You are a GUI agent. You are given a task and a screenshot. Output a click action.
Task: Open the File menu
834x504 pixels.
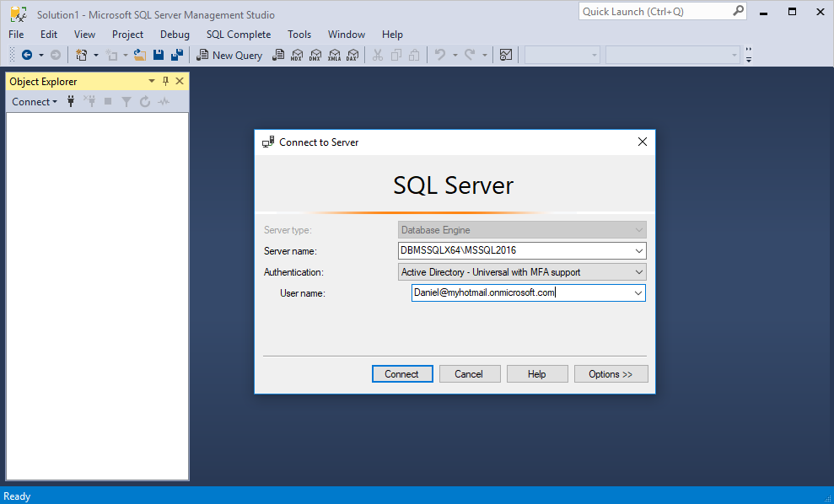coord(16,35)
